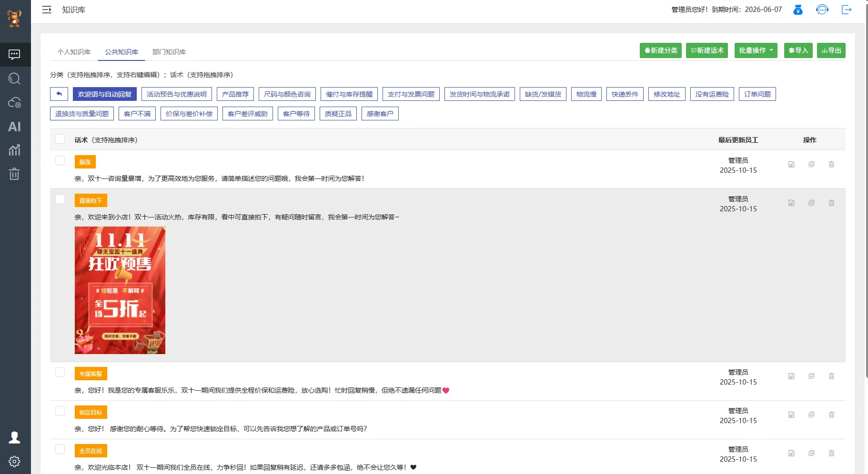Image resolution: width=868 pixels, height=474 pixels.
Task: Copy the 直接拍下 script entry
Action: click(811, 203)
